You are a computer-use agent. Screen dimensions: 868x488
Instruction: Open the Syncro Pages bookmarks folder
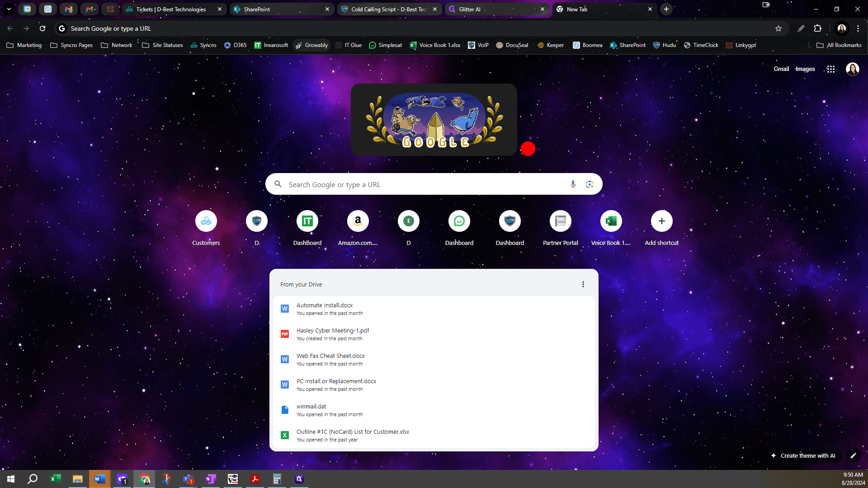(71, 45)
